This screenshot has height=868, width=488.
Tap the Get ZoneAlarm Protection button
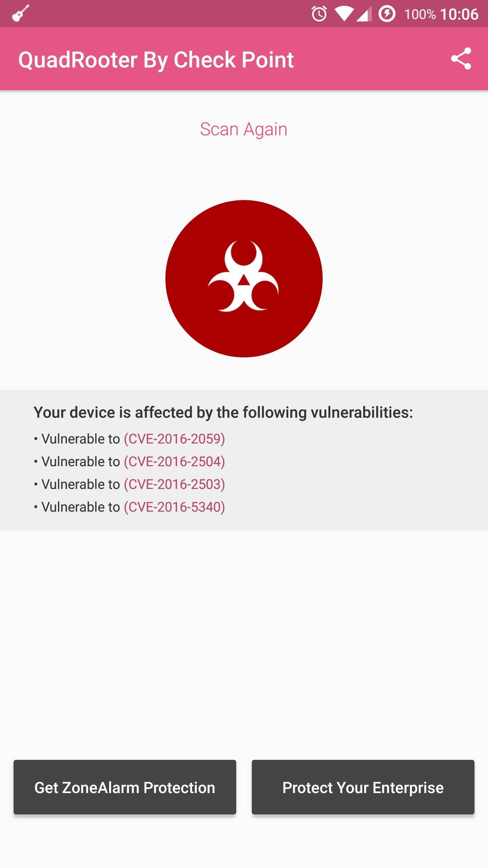click(125, 787)
